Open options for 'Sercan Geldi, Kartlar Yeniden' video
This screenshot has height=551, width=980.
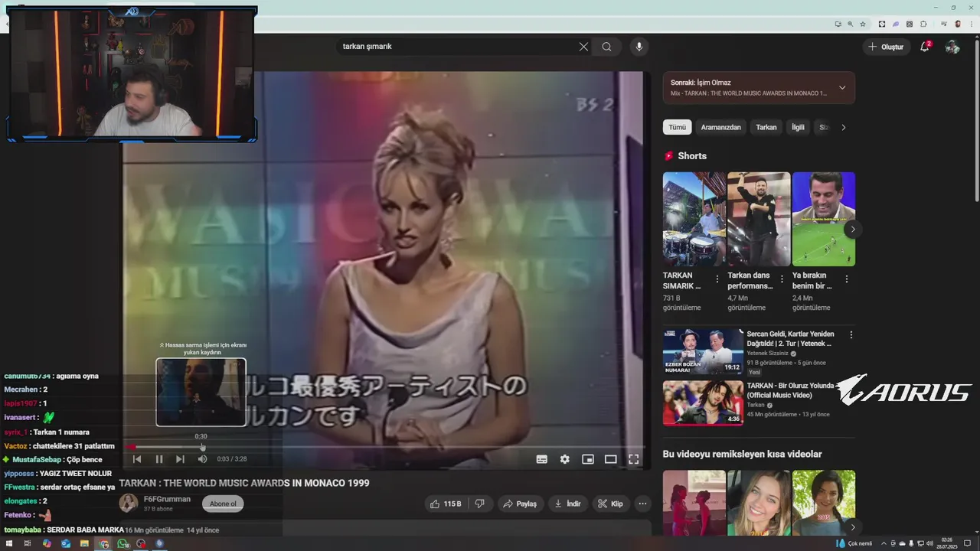(x=851, y=334)
